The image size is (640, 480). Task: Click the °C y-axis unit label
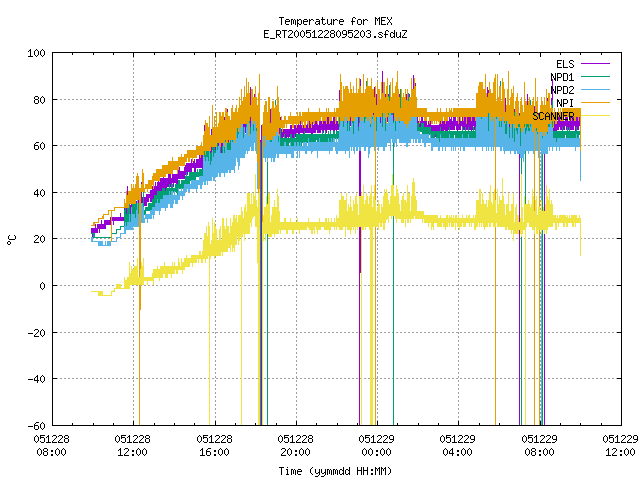point(12,240)
